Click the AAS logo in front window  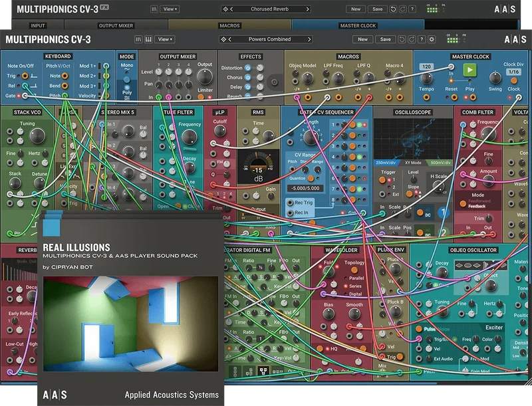point(515,39)
